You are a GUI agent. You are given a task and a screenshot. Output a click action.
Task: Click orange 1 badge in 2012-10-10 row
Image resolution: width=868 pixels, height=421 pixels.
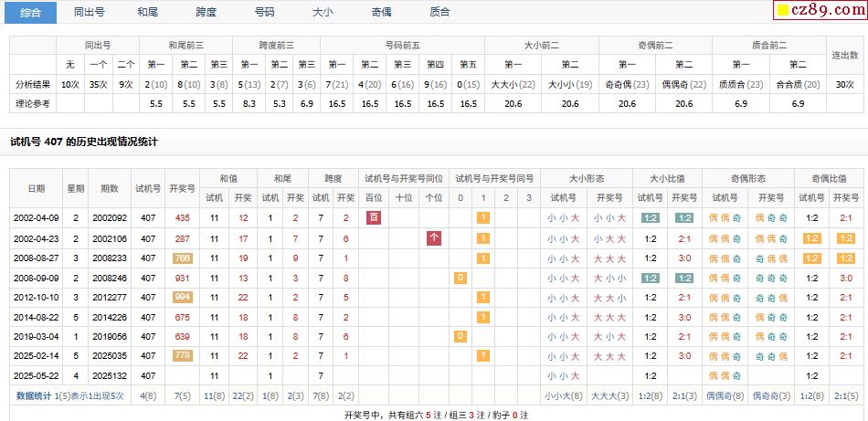click(x=483, y=297)
